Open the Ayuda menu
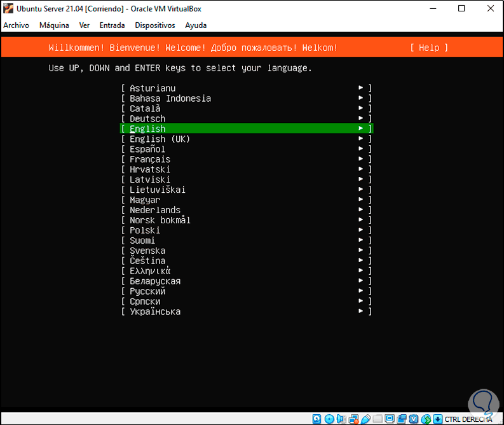 196,25
